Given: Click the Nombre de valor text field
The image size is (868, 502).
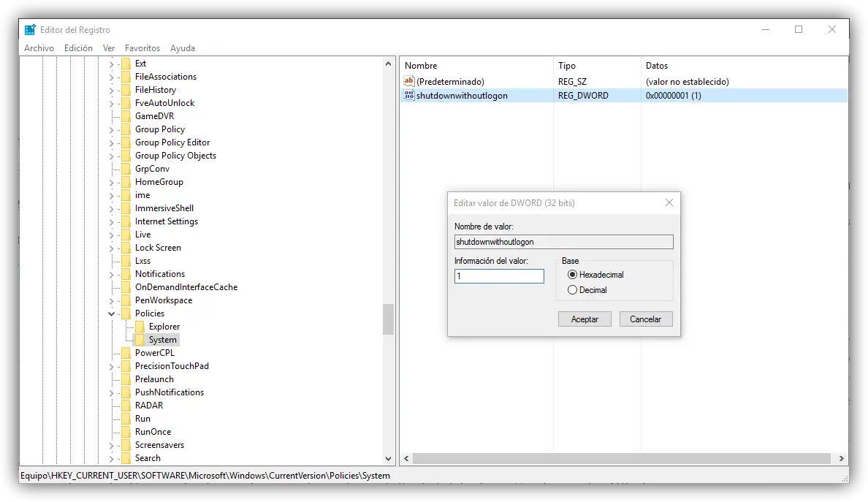Looking at the screenshot, I should (563, 242).
